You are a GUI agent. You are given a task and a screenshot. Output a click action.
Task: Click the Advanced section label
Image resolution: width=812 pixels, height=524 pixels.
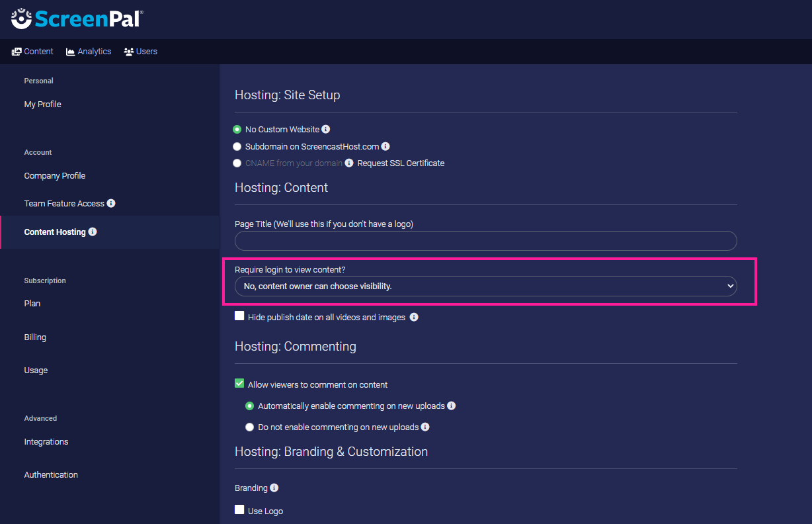(40, 418)
